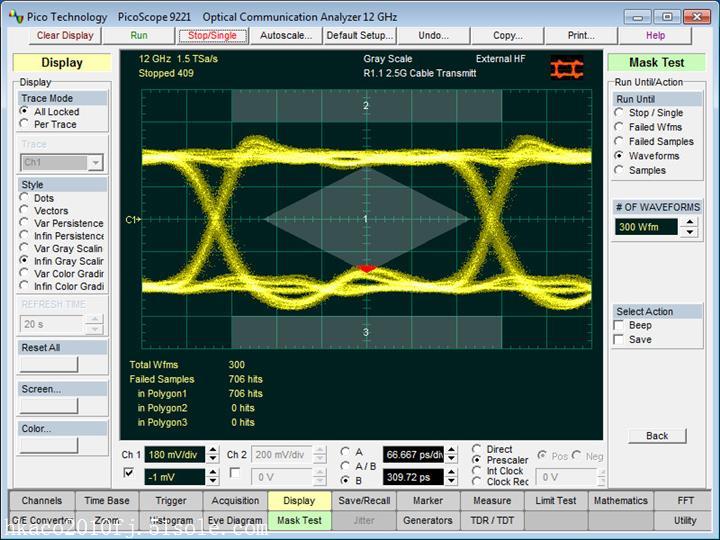Click the Run button
Image resolution: width=720 pixels, height=540 pixels.
139,35
